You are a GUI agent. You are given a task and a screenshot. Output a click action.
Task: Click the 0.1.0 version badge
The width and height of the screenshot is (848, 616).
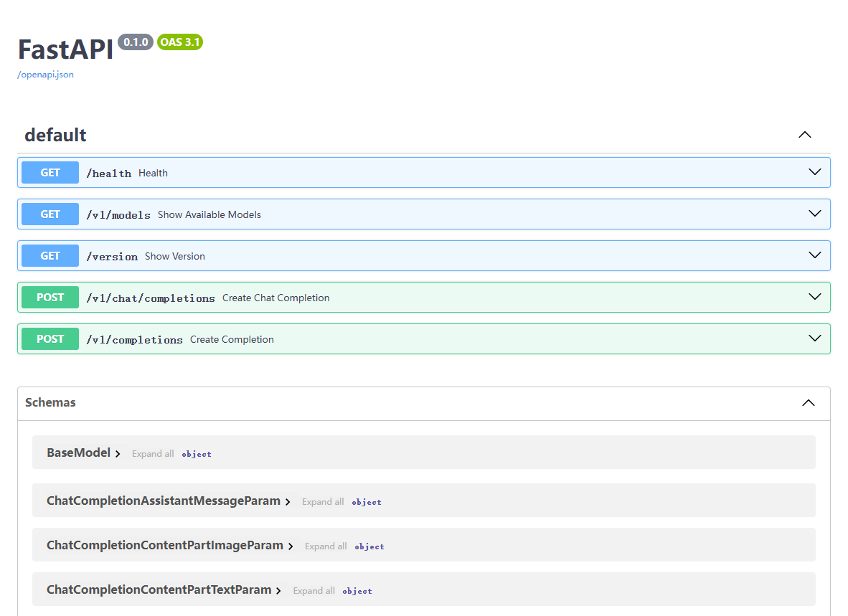(x=136, y=42)
